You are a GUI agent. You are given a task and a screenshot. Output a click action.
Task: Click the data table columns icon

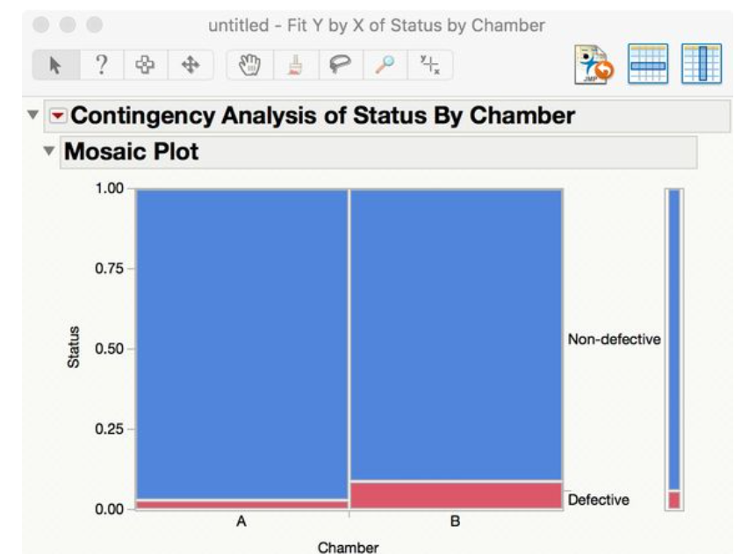click(702, 64)
